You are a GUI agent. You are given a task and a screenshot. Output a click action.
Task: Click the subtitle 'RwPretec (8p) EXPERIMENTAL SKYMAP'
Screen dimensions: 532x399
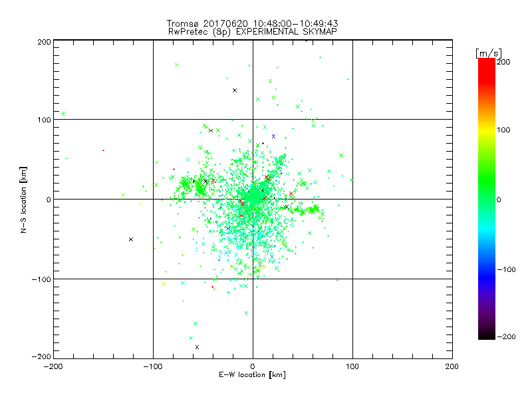click(x=253, y=32)
